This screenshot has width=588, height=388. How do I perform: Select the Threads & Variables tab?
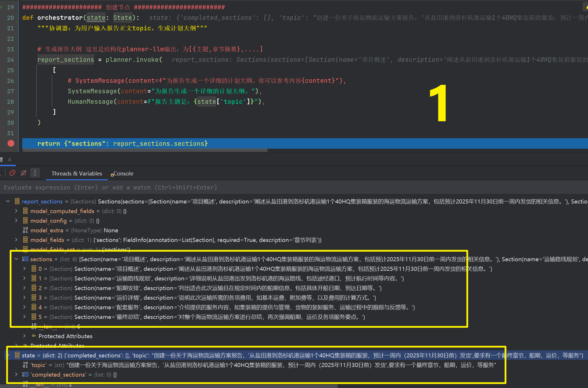(77, 174)
